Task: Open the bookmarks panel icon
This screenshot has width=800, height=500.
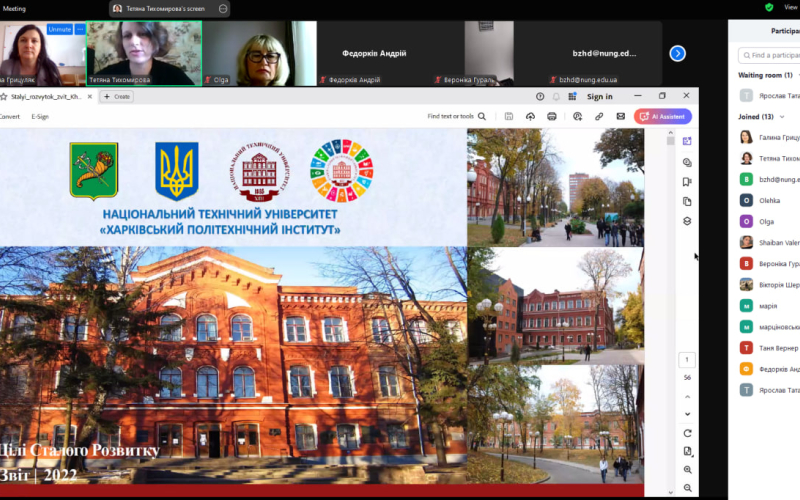Action: click(x=687, y=182)
